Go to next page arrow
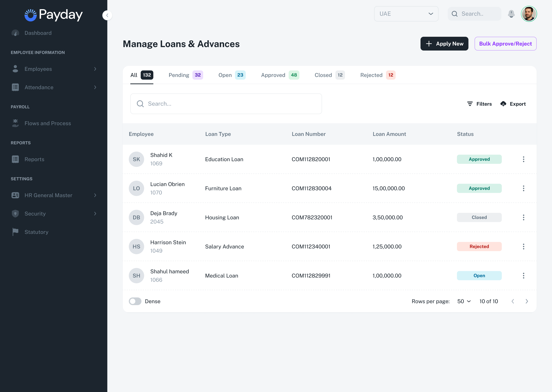 pos(527,301)
